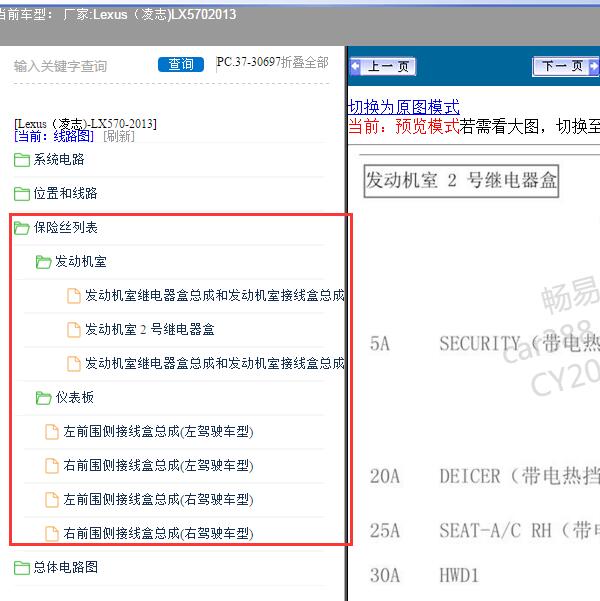The width and height of the screenshot is (600, 601).
Task: Click document icon beside 左前围侧接线盒总成(左驾驶车型)
Action: tap(52, 432)
